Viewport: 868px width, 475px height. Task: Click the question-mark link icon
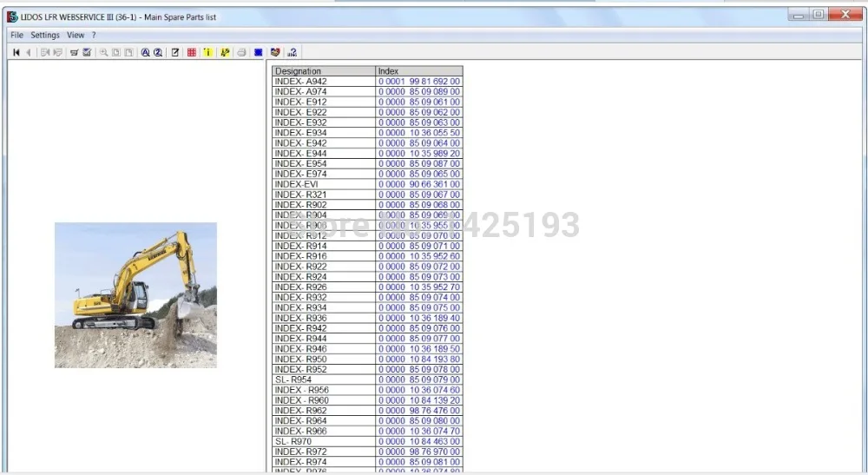click(x=292, y=52)
